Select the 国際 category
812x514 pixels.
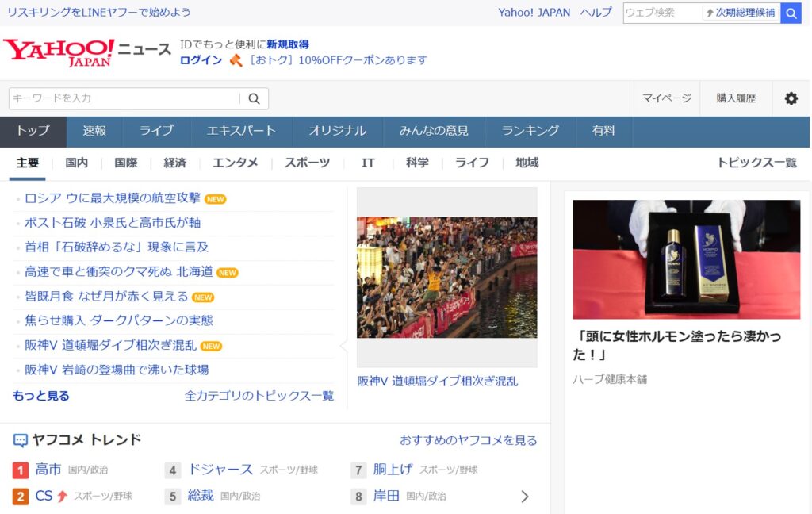tap(126, 163)
